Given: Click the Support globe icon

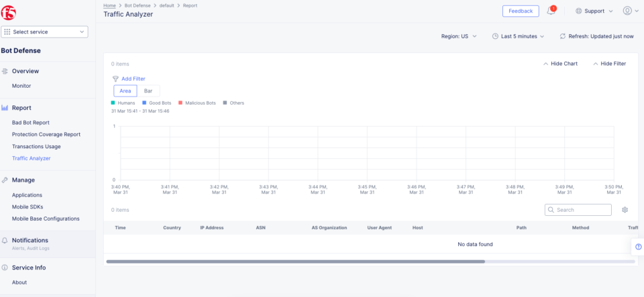Looking at the screenshot, I should (579, 11).
